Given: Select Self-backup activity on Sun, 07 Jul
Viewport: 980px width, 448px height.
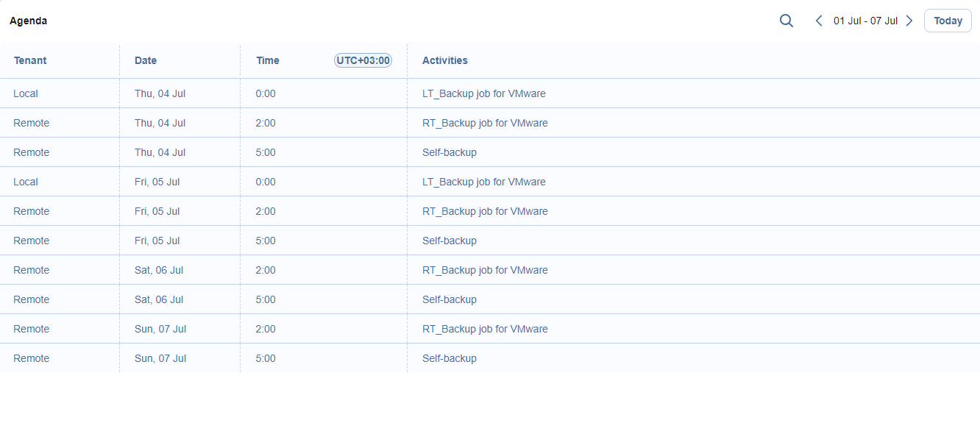Looking at the screenshot, I should (x=449, y=358).
